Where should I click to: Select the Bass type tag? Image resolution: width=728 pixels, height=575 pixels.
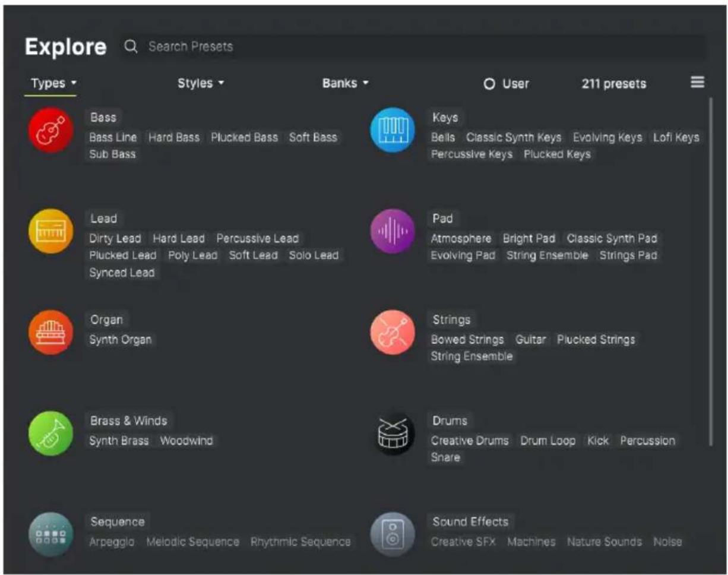tap(103, 117)
